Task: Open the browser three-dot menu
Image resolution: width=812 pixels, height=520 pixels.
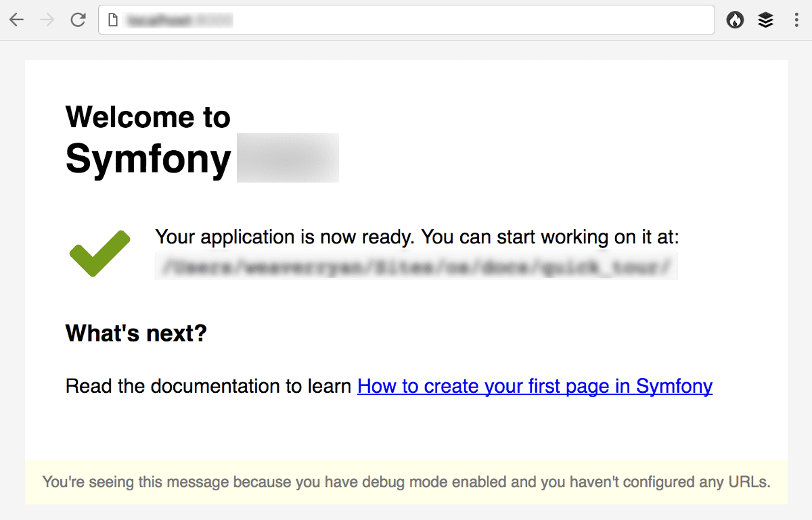Action: (x=796, y=20)
